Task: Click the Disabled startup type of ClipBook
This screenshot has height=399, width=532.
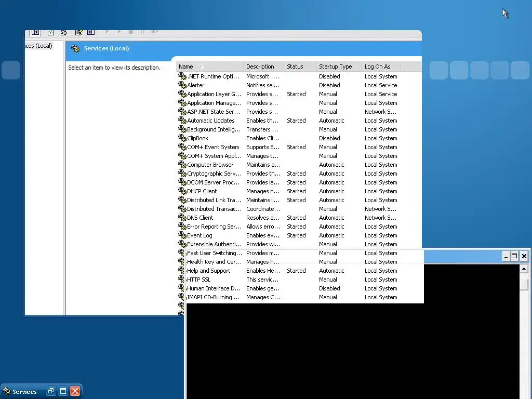Action: coord(329,138)
